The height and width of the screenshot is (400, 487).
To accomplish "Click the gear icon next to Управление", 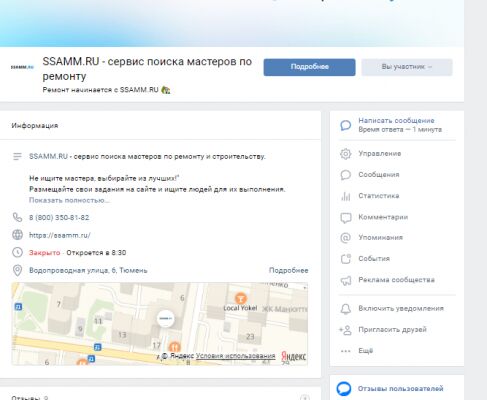I will point(346,154).
